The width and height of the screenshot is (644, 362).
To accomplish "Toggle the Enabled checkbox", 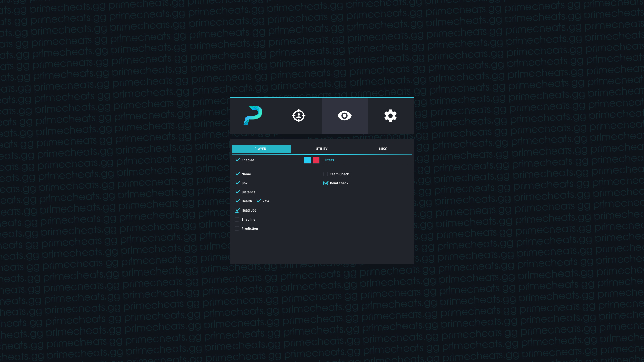I will pyautogui.click(x=237, y=160).
